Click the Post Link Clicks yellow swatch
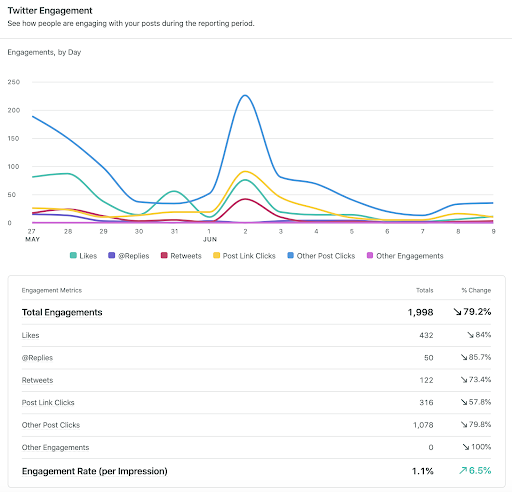Image resolution: width=512 pixels, height=492 pixels. click(x=216, y=256)
